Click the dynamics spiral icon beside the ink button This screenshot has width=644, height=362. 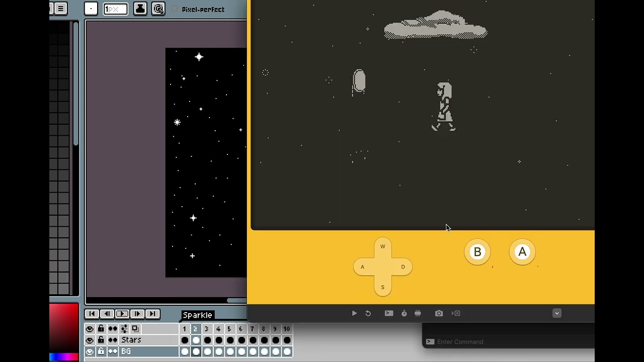[x=158, y=9]
